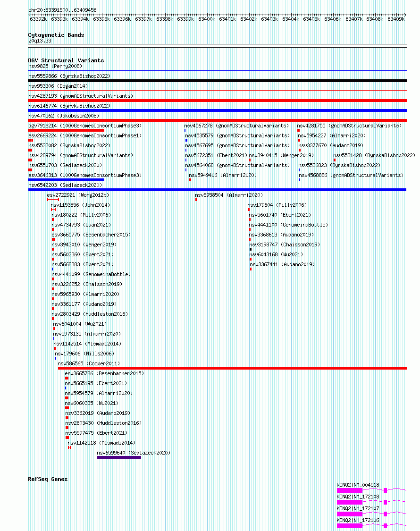Select nsv6550703 (Sedlazeck2020) label
The height and width of the screenshot is (531, 420).
(x=65, y=165)
